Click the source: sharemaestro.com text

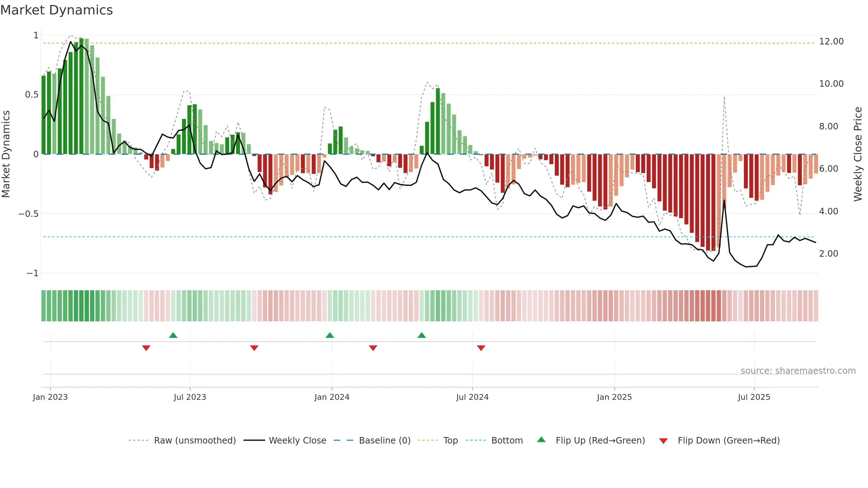[x=798, y=371]
